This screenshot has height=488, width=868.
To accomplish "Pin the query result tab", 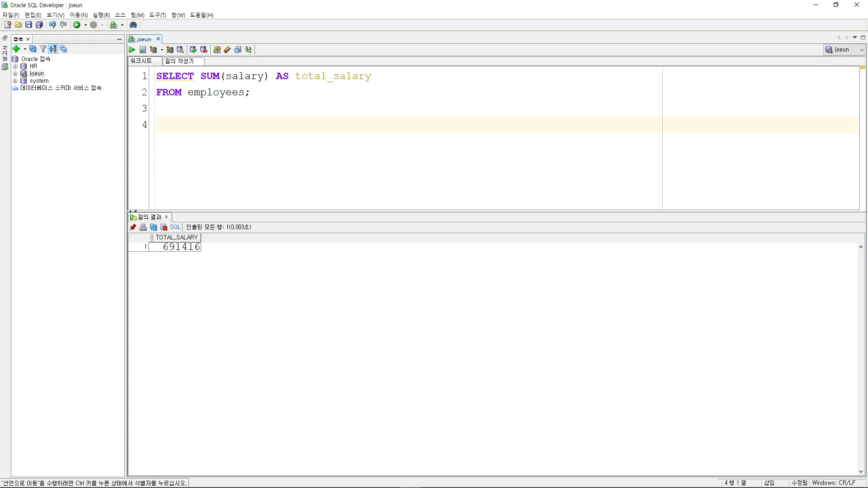I will click(133, 227).
